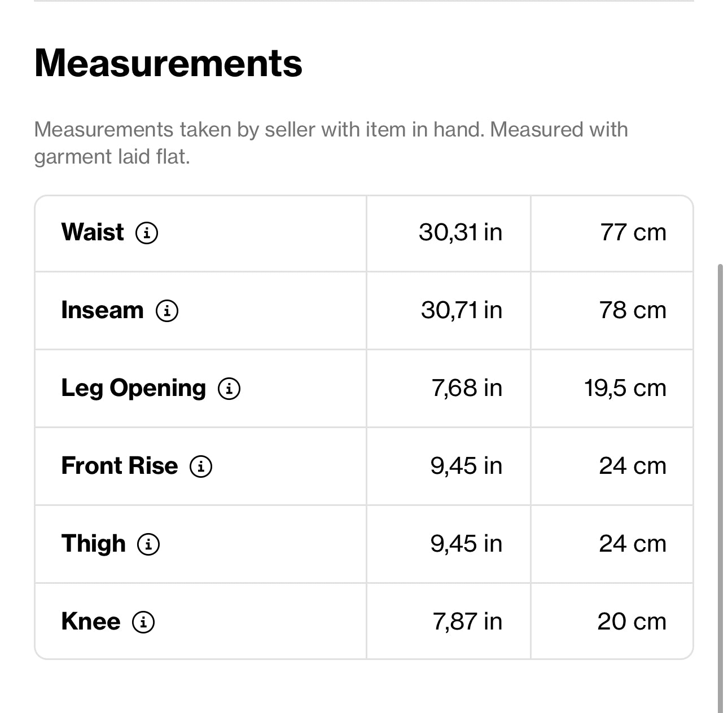Click the 19,5 cm leg opening value
Image resolution: width=728 pixels, height=713 pixels.
(x=625, y=388)
